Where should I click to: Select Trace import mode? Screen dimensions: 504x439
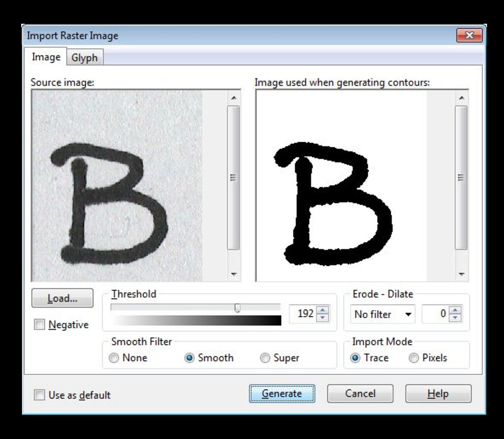[355, 358]
